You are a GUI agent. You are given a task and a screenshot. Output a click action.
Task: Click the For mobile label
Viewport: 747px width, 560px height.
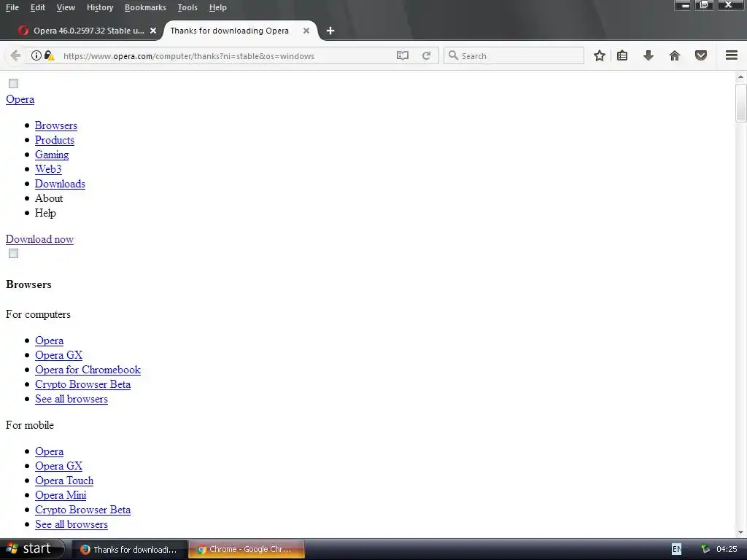point(29,425)
